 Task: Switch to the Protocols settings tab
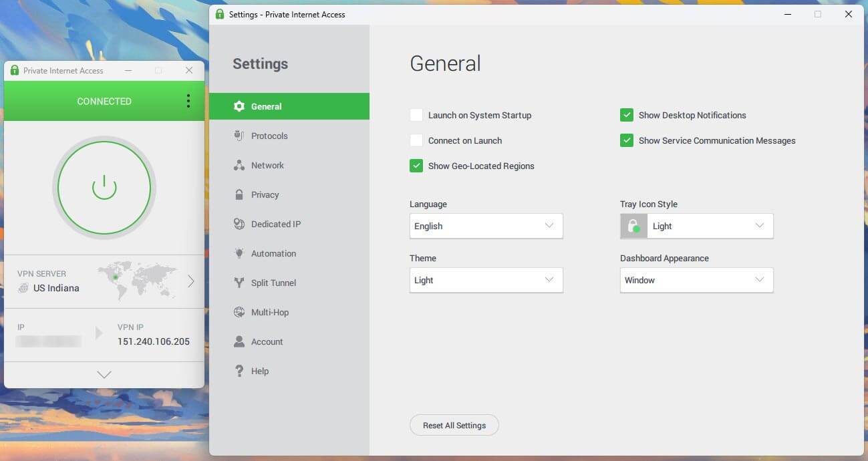tap(289, 136)
